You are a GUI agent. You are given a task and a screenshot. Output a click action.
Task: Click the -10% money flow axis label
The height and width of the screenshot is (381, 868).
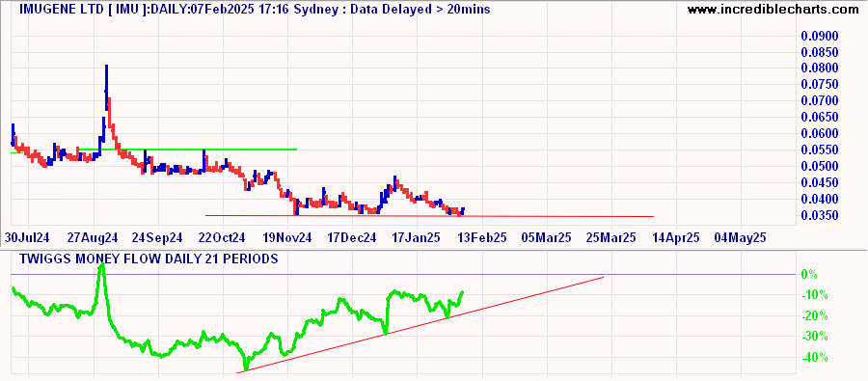pyautogui.click(x=814, y=295)
